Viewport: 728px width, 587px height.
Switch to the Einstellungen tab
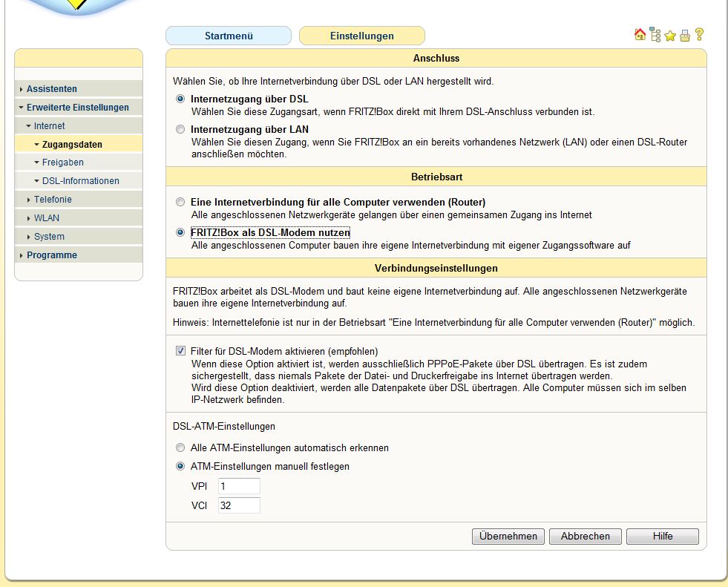[361, 36]
